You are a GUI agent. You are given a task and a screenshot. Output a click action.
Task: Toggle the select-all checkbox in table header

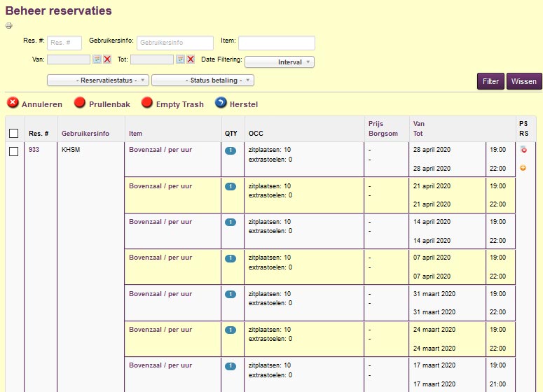click(13, 133)
